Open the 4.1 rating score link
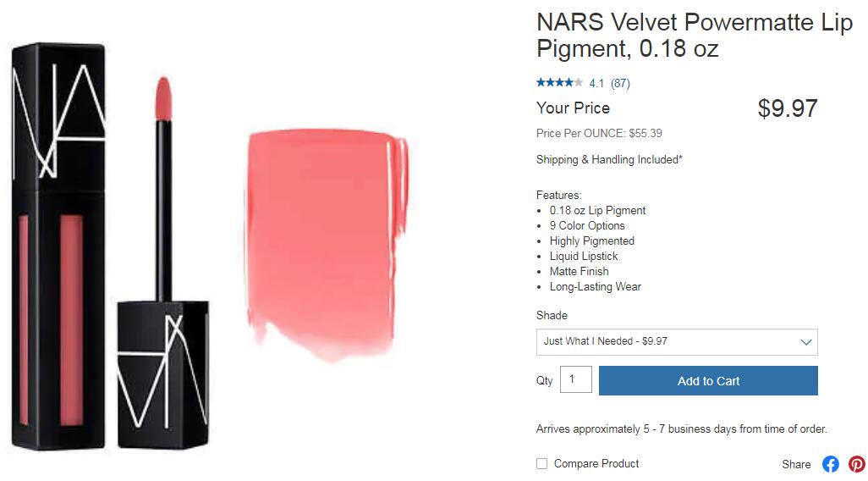 point(596,83)
